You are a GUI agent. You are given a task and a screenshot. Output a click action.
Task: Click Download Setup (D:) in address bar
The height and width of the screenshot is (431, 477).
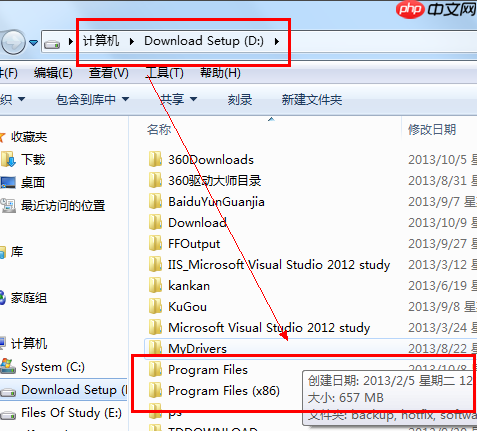pyautogui.click(x=204, y=41)
